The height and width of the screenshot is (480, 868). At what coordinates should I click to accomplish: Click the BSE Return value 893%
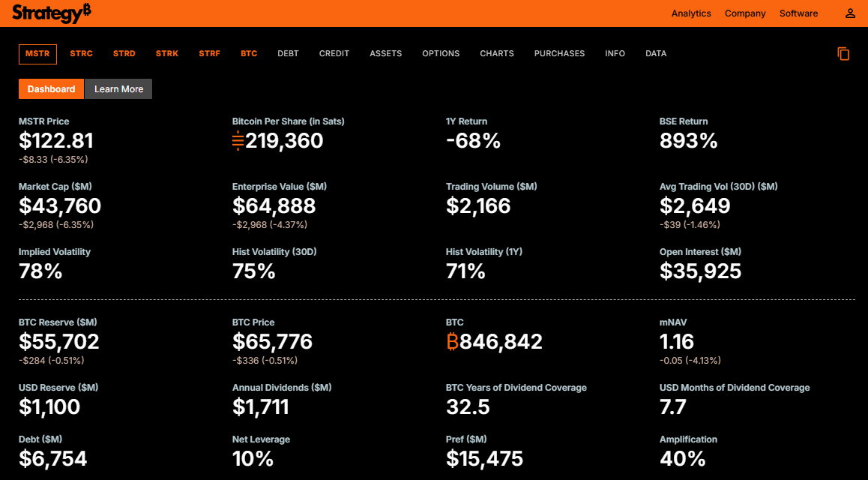pyautogui.click(x=688, y=140)
